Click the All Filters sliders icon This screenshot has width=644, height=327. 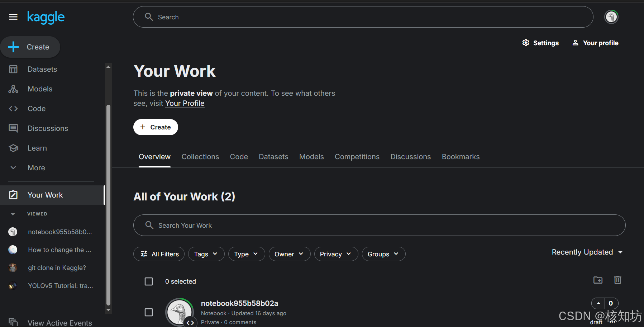coord(144,254)
